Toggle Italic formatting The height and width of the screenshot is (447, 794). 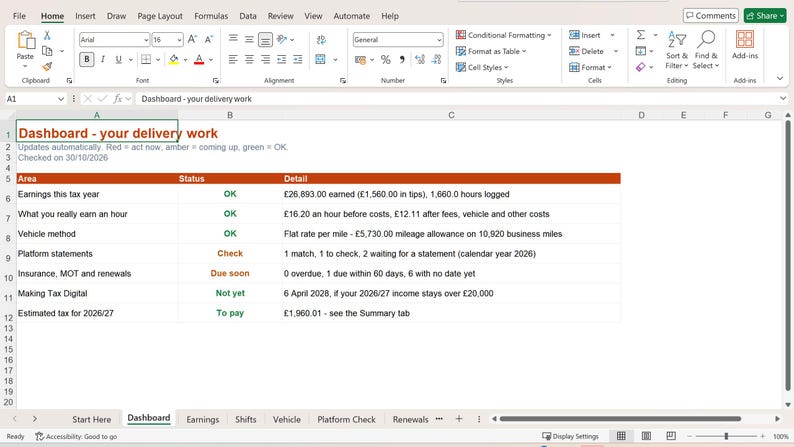tap(103, 59)
